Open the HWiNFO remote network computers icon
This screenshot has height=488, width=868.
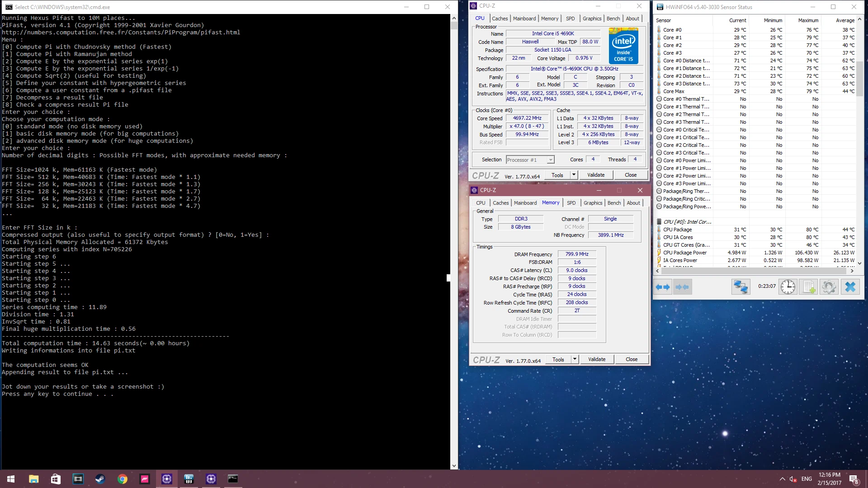click(x=741, y=287)
